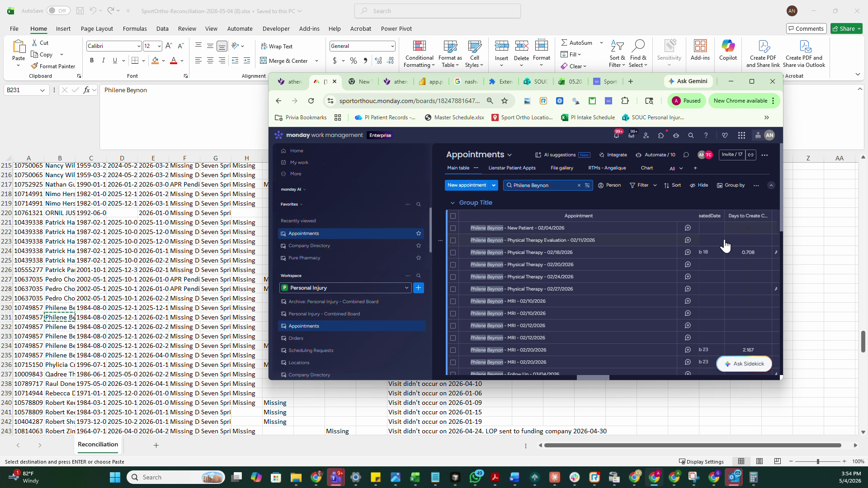
Task: Bookmark this page with star icon
Action: tap(505, 101)
